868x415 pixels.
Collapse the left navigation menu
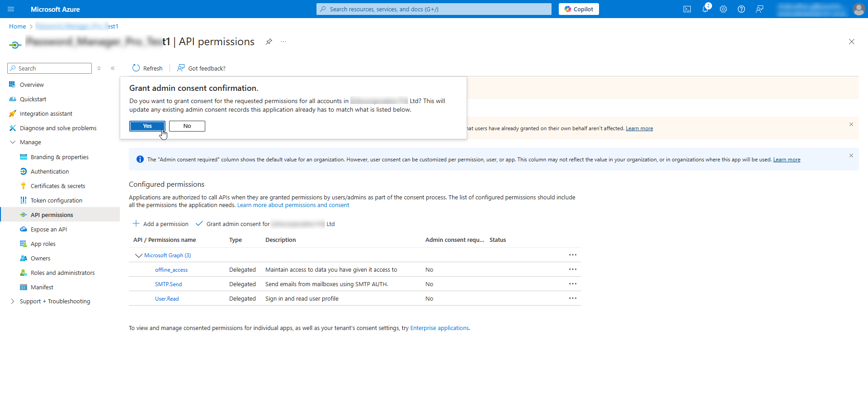[x=113, y=68]
